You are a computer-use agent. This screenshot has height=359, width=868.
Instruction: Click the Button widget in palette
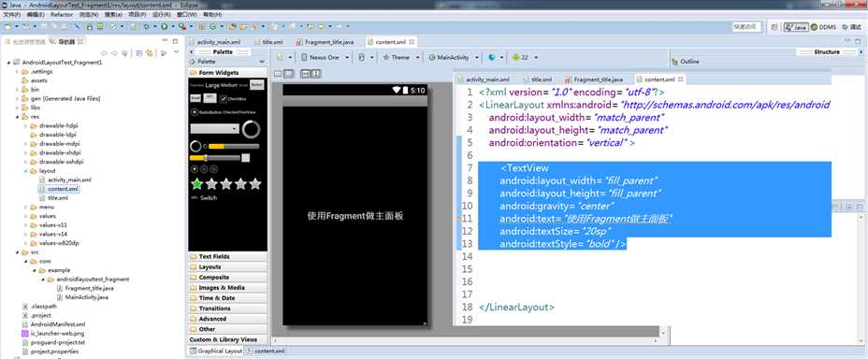click(256, 85)
